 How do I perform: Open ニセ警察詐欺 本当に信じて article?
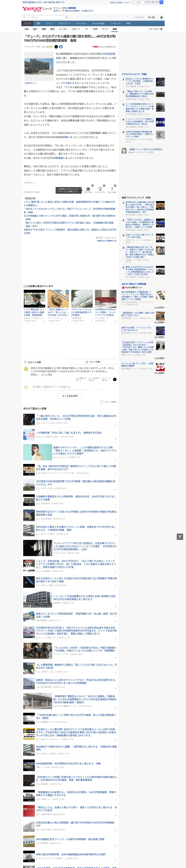[x=69, y=433]
